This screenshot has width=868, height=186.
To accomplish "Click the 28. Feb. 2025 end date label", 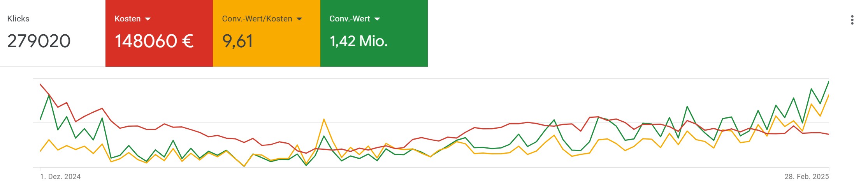I will tap(807, 177).
